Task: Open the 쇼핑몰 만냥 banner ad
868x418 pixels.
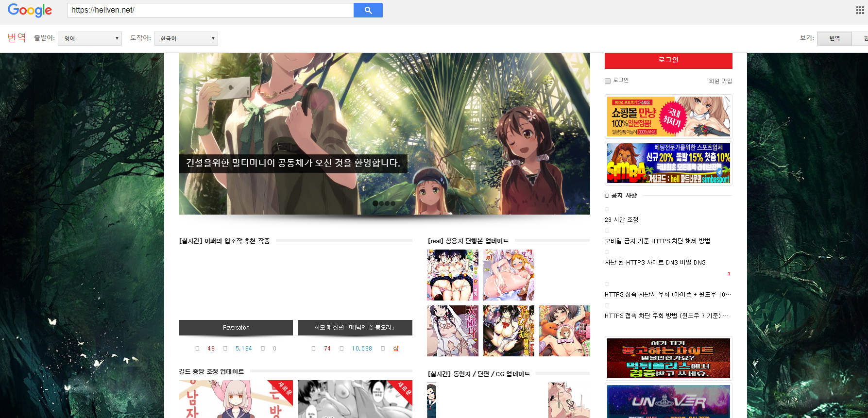Action: click(668, 117)
